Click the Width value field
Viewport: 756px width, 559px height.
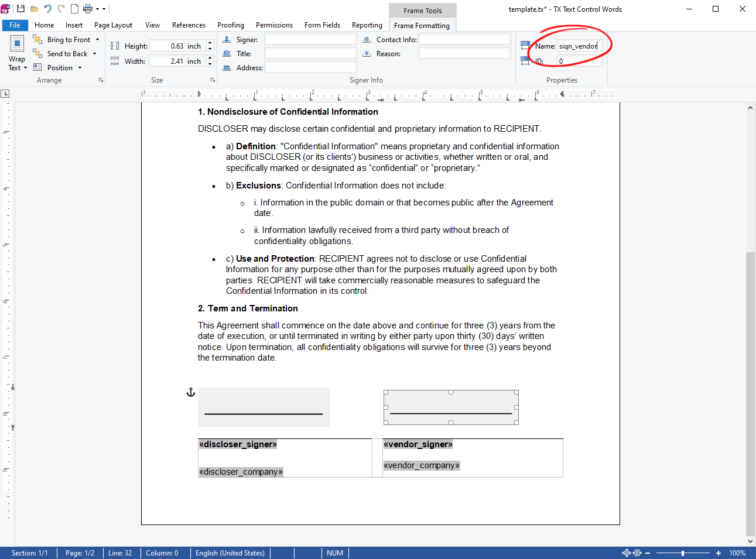click(177, 61)
